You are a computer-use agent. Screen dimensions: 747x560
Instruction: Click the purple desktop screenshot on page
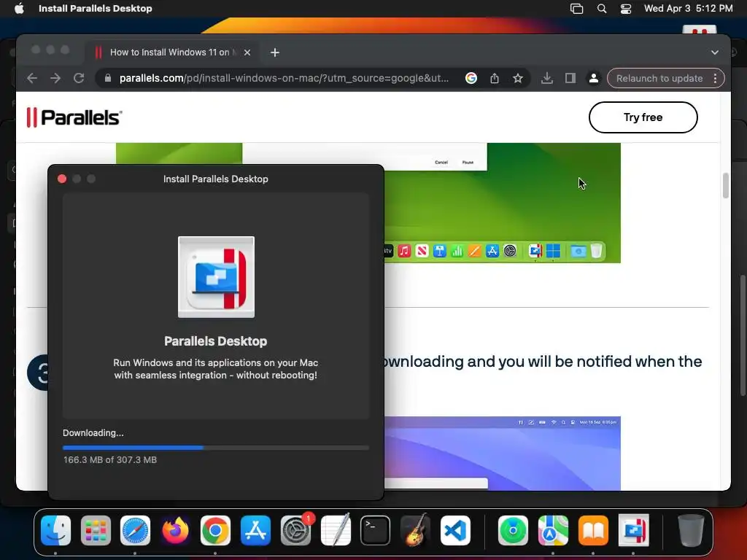coord(503,454)
